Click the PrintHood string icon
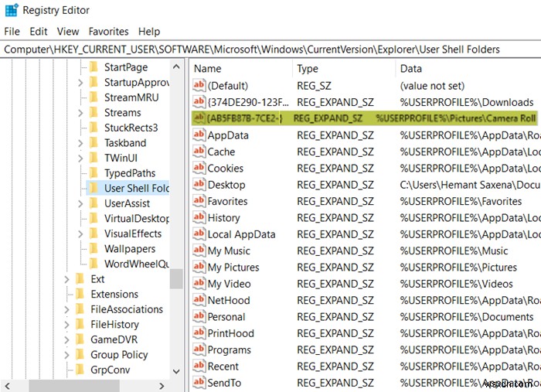 click(x=199, y=333)
